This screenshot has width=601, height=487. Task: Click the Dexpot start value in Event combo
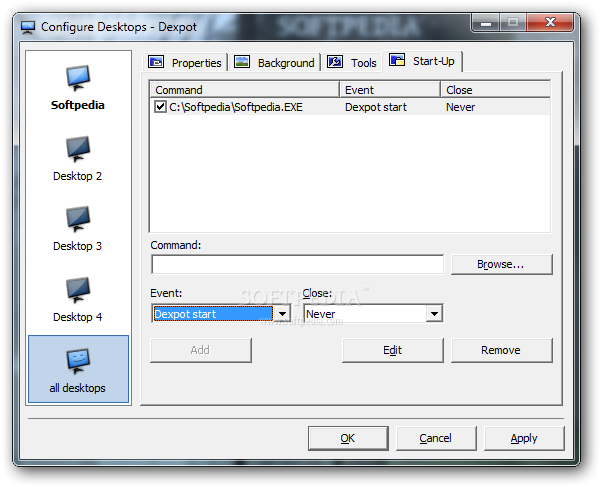tap(213, 314)
